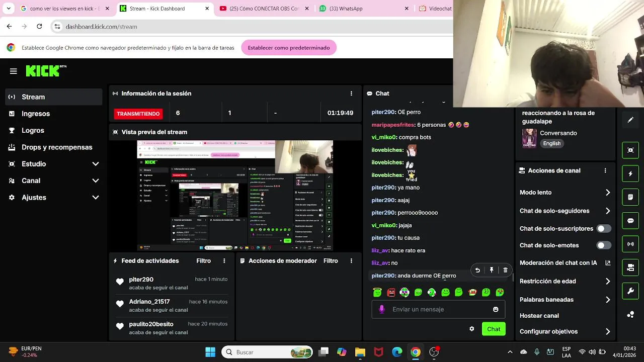Image resolution: width=644 pixels, height=362 pixels.
Task: Open Chat de solo-seguidores options
Action: pos(565,211)
